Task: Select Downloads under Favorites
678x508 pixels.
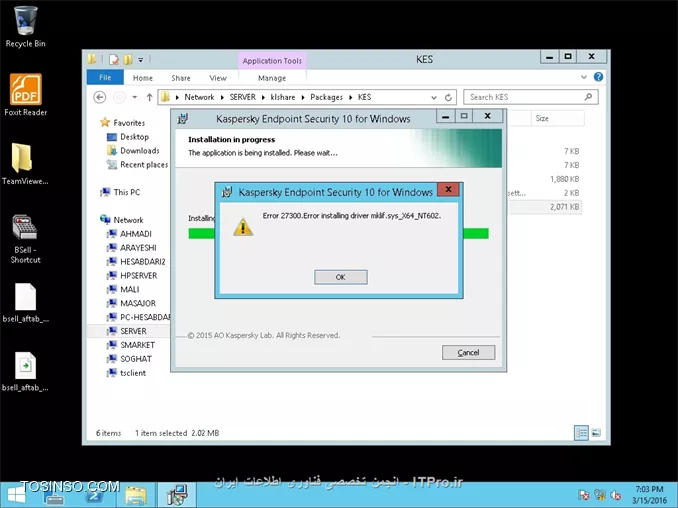Action: point(133,151)
